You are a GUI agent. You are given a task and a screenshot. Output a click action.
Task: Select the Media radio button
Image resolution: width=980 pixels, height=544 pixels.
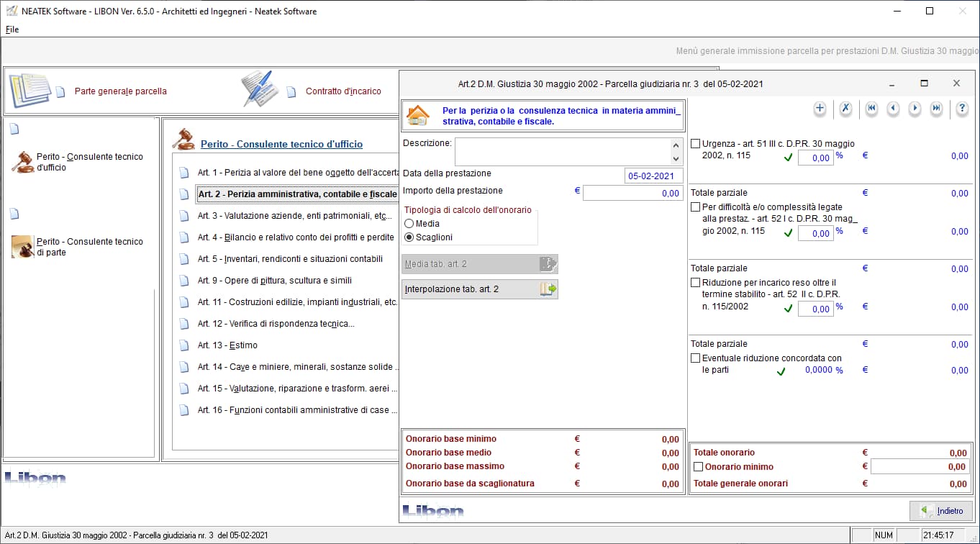[409, 224]
